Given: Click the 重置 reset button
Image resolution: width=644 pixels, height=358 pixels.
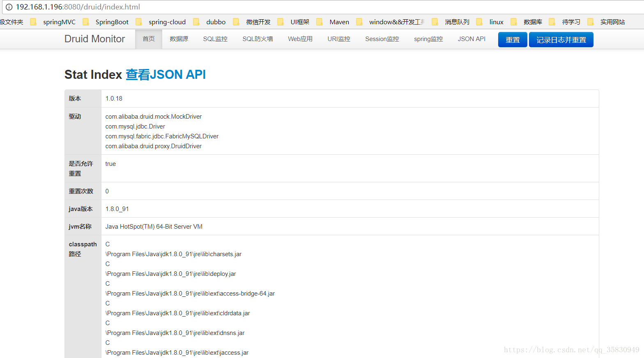Looking at the screenshot, I should pyautogui.click(x=513, y=40).
